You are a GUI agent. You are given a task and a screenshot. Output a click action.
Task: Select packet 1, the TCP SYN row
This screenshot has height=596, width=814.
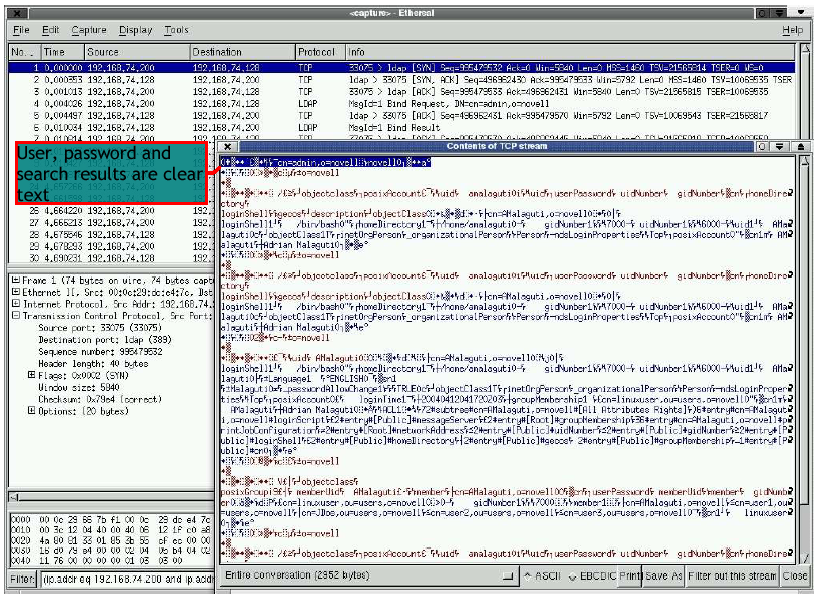pyautogui.click(x=402, y=67)
